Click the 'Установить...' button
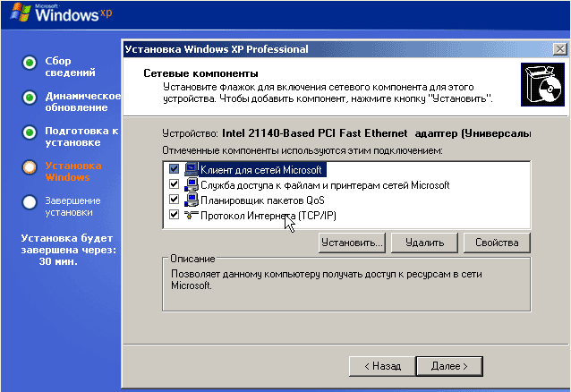 coord(352,243)
